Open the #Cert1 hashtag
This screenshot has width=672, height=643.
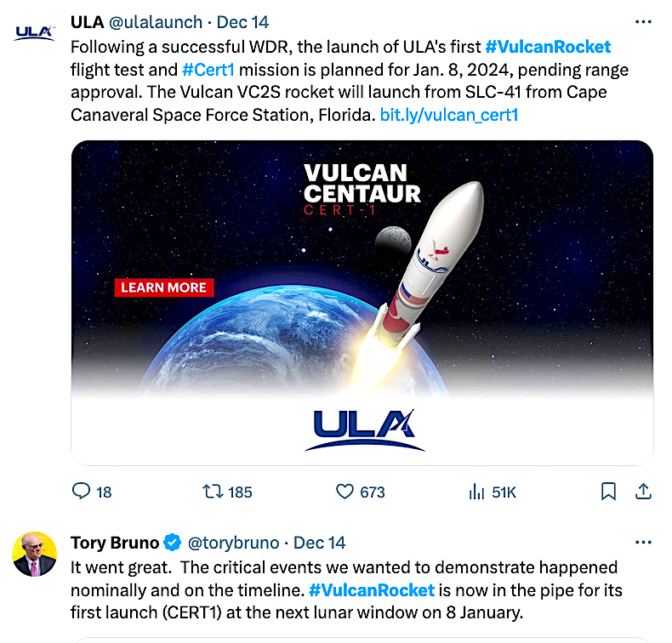(208, 69)
